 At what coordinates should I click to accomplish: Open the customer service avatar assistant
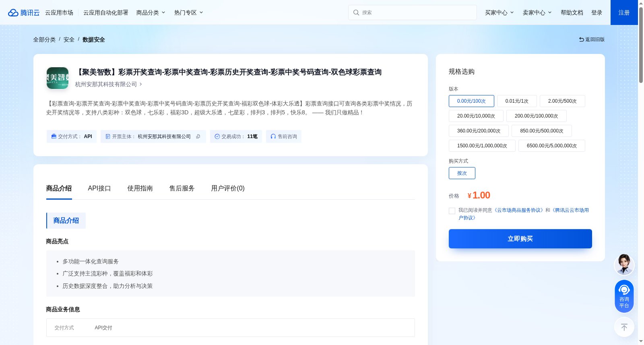pos(624,264)
